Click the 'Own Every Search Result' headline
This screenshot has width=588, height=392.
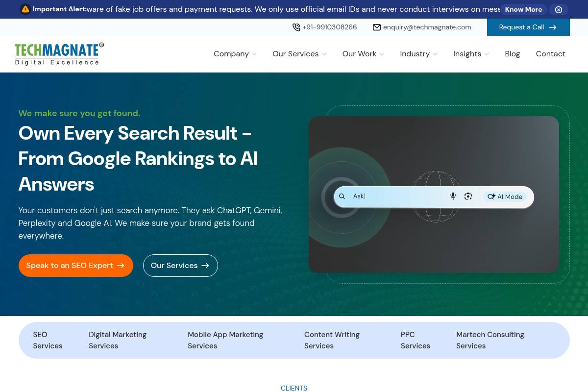point(138,159)
